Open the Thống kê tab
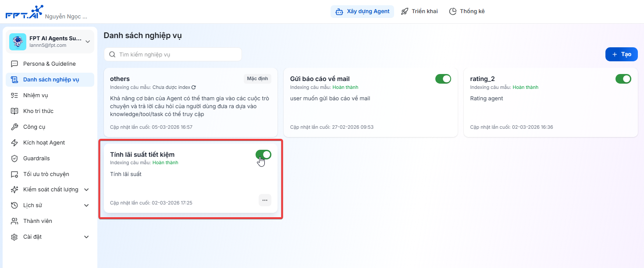 click(467, 11)
